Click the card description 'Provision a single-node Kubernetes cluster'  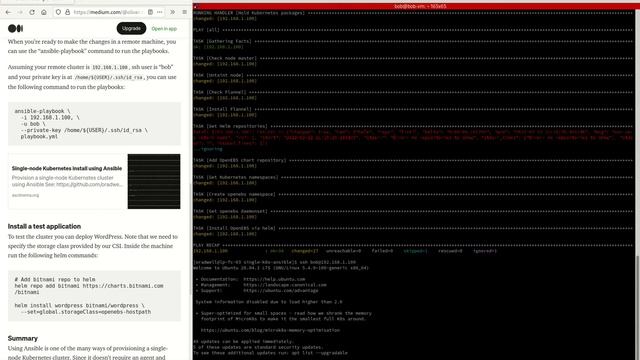[62, 178]
